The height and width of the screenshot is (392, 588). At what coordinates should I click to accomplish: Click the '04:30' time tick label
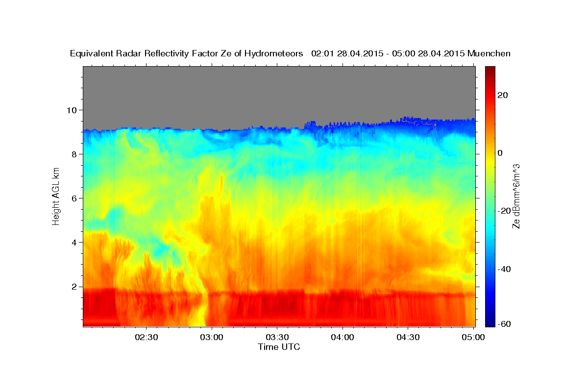(408, 337)
